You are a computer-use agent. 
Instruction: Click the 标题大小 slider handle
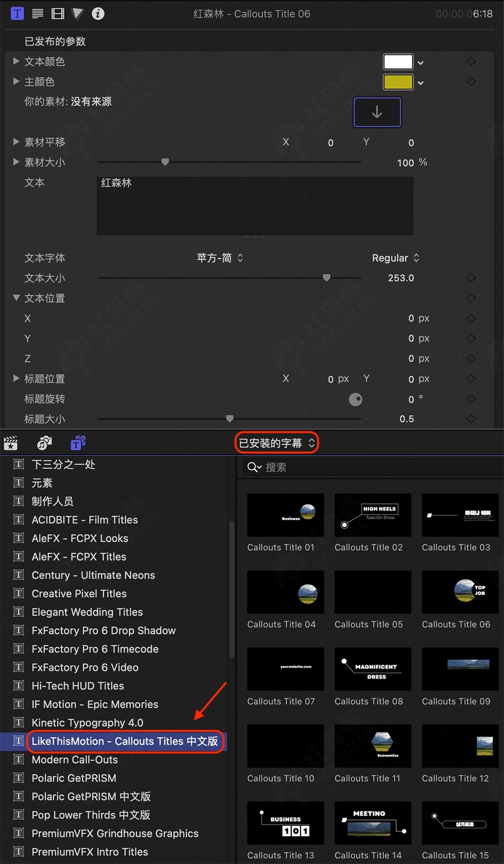[230, 419]
